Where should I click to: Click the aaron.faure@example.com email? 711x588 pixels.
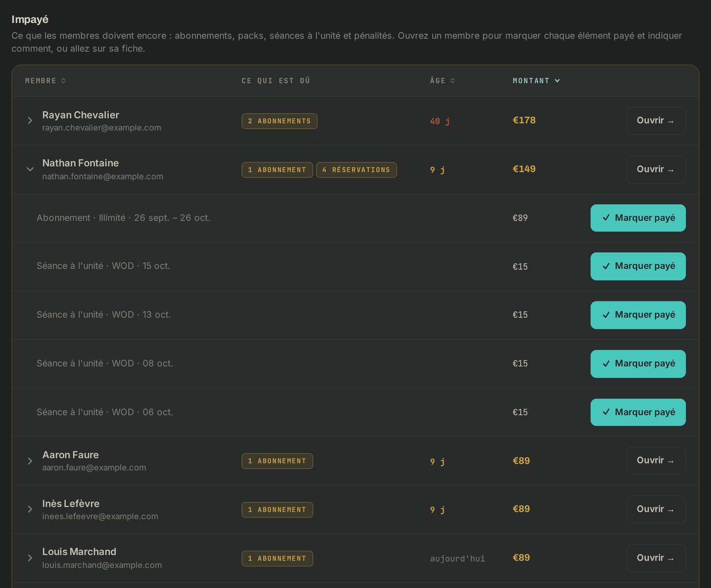[x=94, y=468]
